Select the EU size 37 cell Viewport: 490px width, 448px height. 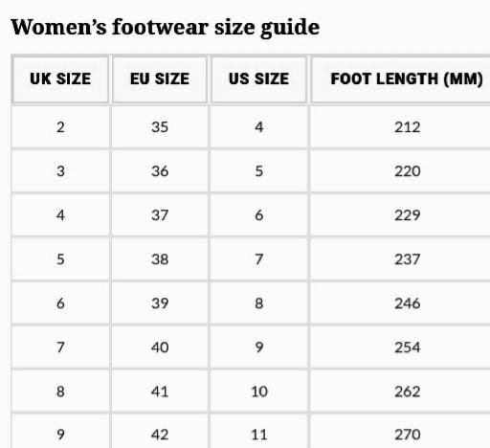point(160,215)
